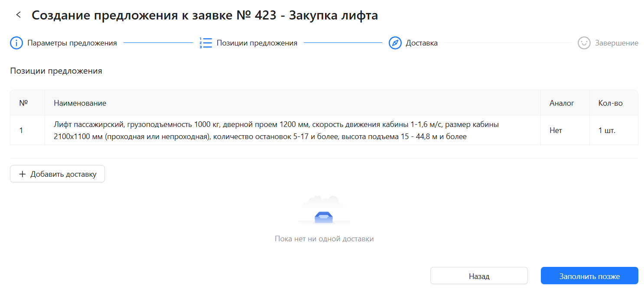Screen dimensions: 644x292
Task: Click the Добавить доставку button
Action: tap(57, 174)
